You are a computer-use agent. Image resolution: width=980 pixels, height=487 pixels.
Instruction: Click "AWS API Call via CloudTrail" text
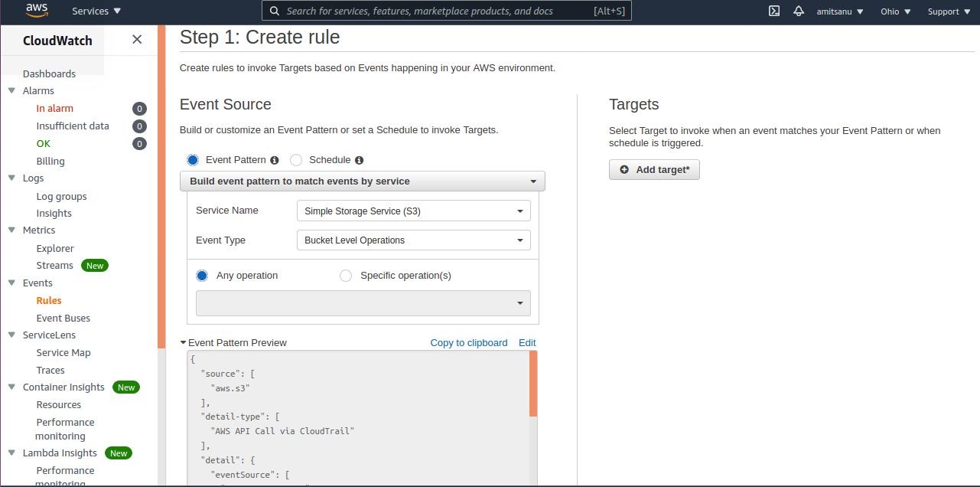[282, 431]
